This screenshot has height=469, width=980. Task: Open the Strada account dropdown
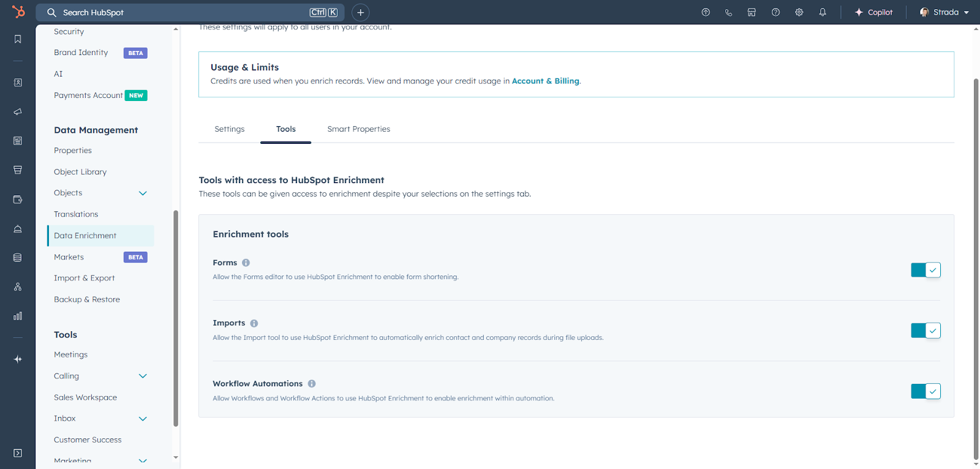944,12
